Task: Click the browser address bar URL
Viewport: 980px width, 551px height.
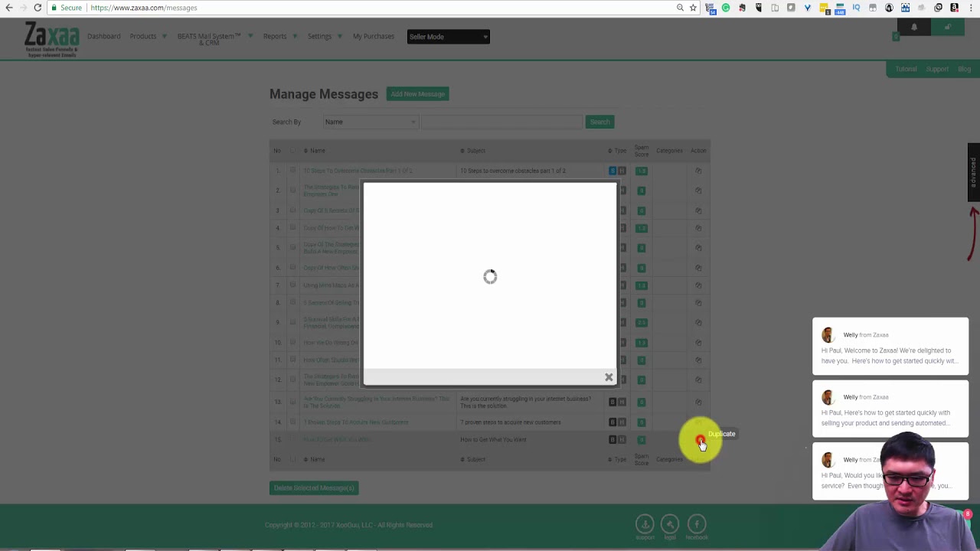Action: pos(144,8)
